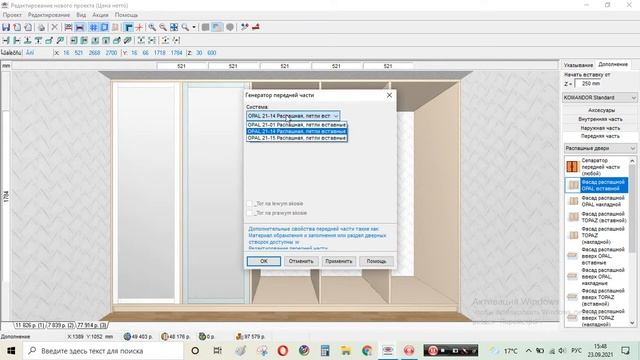This screenshot has width=640, height=360.
Task: Select OPAL 21-14 option in dropdown list
Action: coord(297,131)
